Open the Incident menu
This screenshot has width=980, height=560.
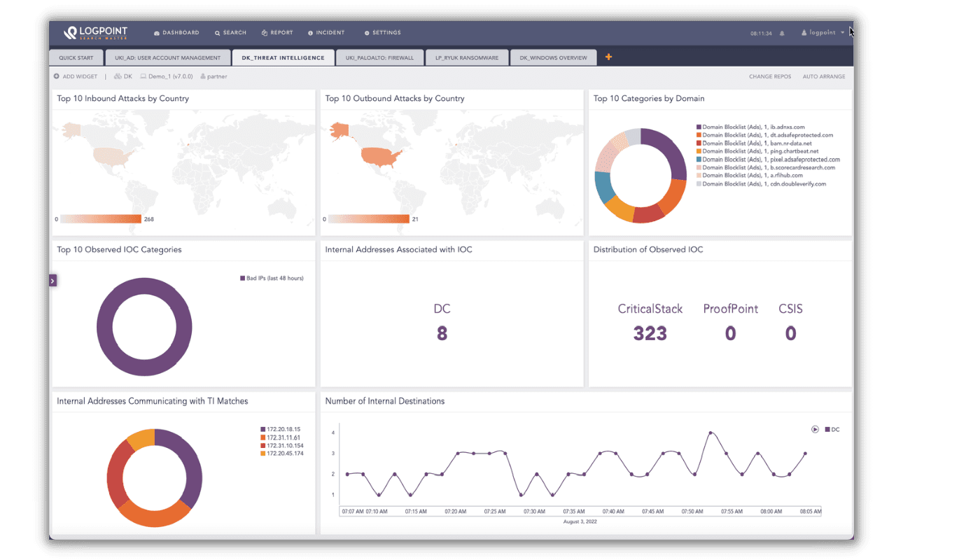click(326, 33)
